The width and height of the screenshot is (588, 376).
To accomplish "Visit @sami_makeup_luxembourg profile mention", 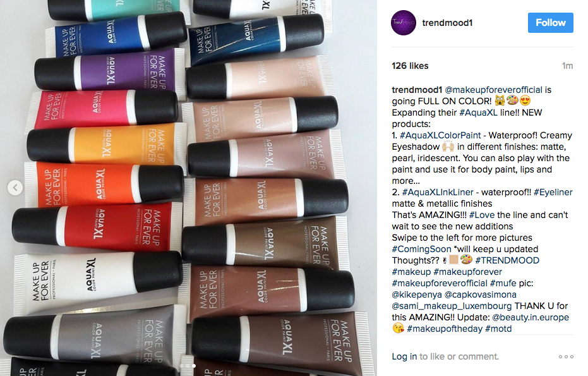I will point(452,306).
